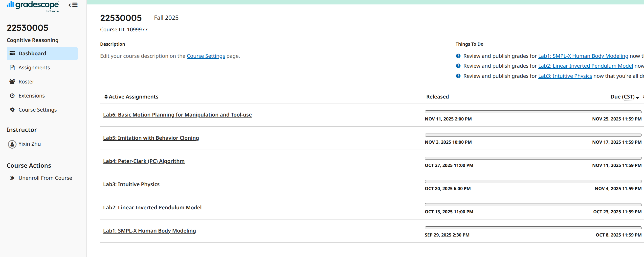The width and height of the screenshot is (644, 257).
Task: Click the OCT 27, 2025 11:00 PM release date
Action: pos(449,165)
